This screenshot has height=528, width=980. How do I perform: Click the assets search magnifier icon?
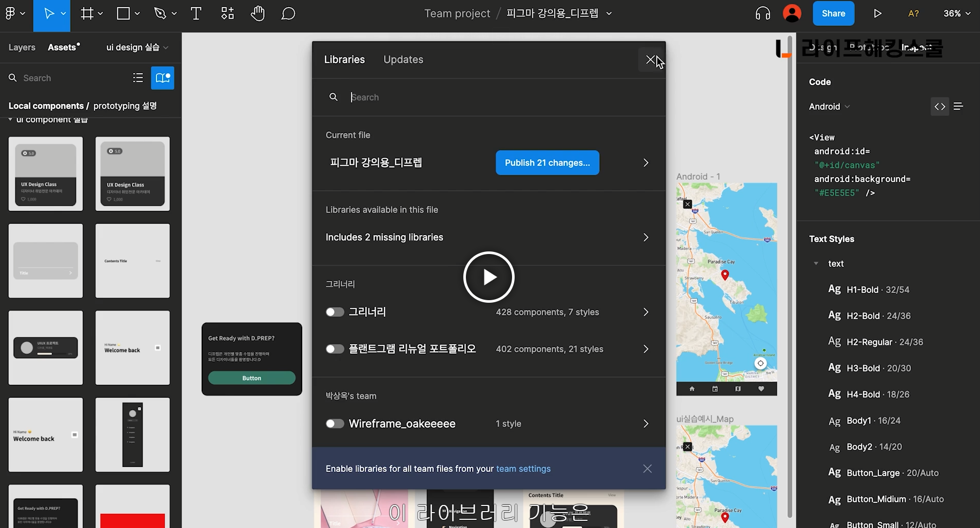point(13,77)
